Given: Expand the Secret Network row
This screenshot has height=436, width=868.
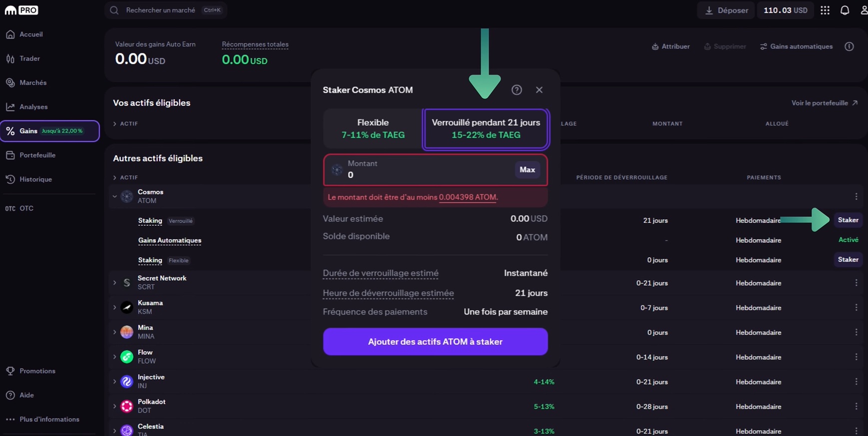Looking at the screenshot, I should pos(115,283).
